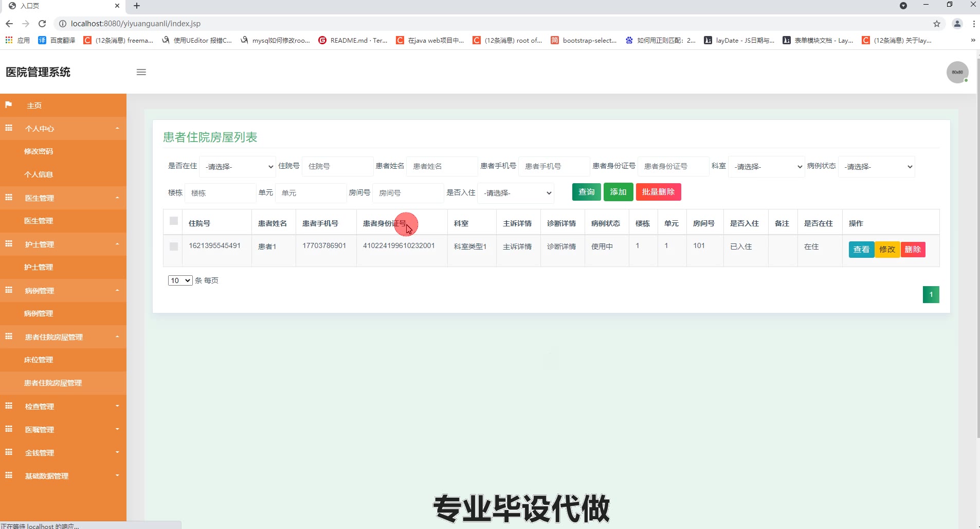Click the browser address bar URL
Viewport: 980px width, 529px height.
point(136,24)
